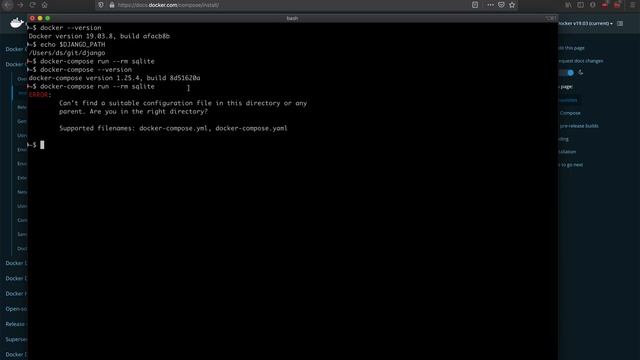Reload the page in the browser
640x360 pixels.
point(32,5)
